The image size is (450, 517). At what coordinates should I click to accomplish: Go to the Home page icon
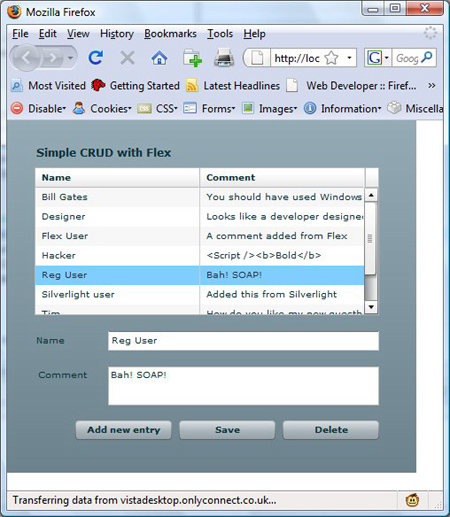(159, 58)
